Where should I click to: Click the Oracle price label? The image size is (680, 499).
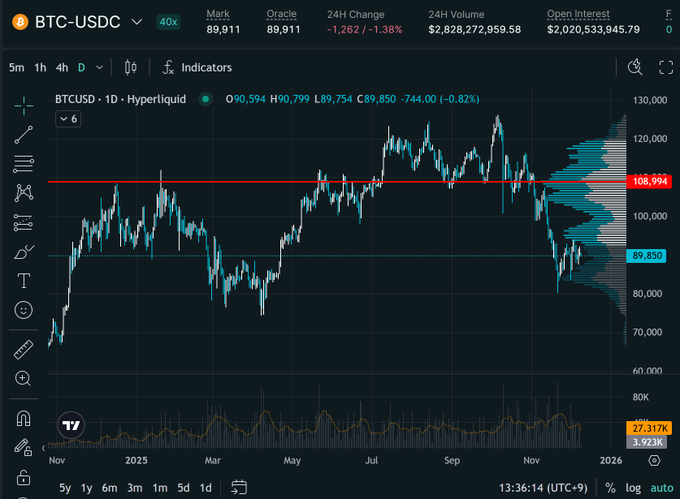pos(281,14)
